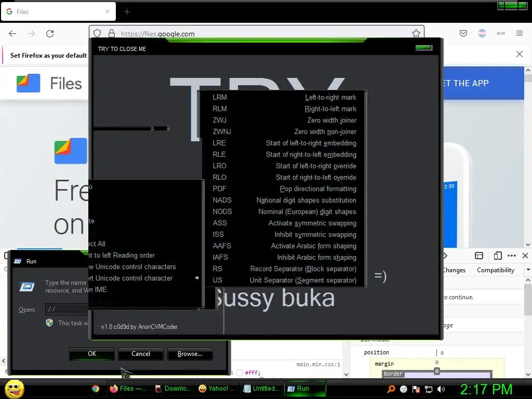The image size is (532, 399).
Task: Click OK in the Run dialog
Action: pyautogui.click(x=92, y=354)
